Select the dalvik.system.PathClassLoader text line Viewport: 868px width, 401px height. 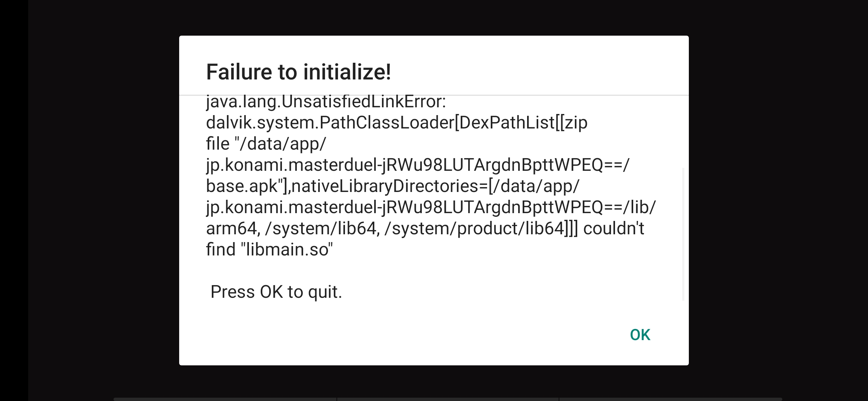[397, 123]
